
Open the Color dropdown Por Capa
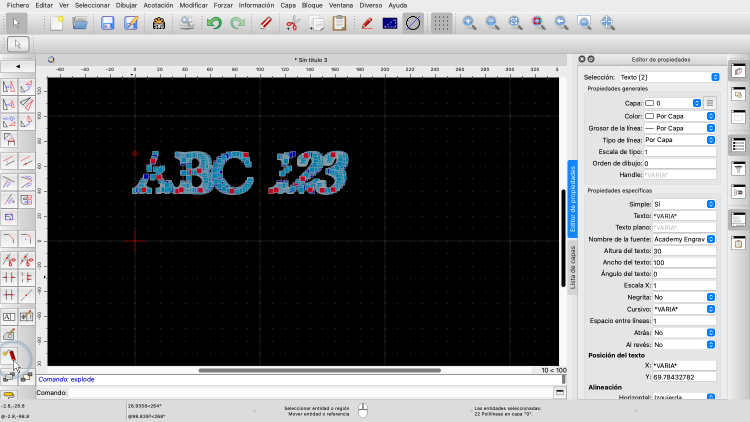(680, 116)
